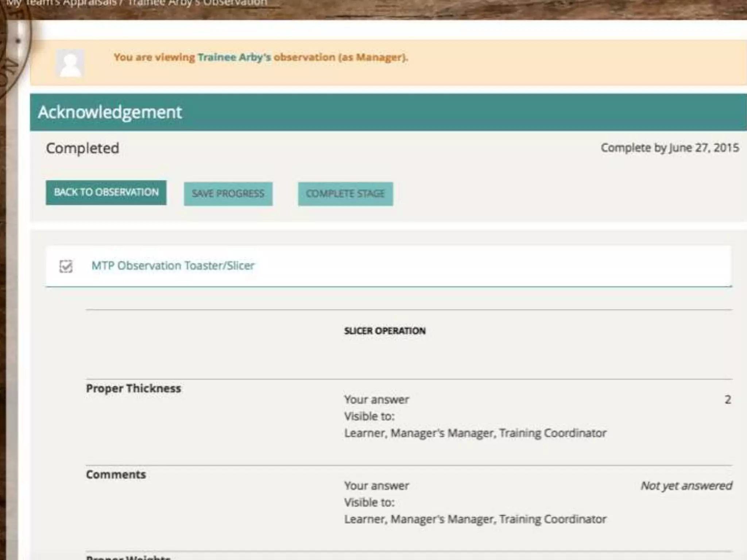The height and width of the screenshot is (560, 747).
Task: Click the Comments question label
Action: coord(116,474)
